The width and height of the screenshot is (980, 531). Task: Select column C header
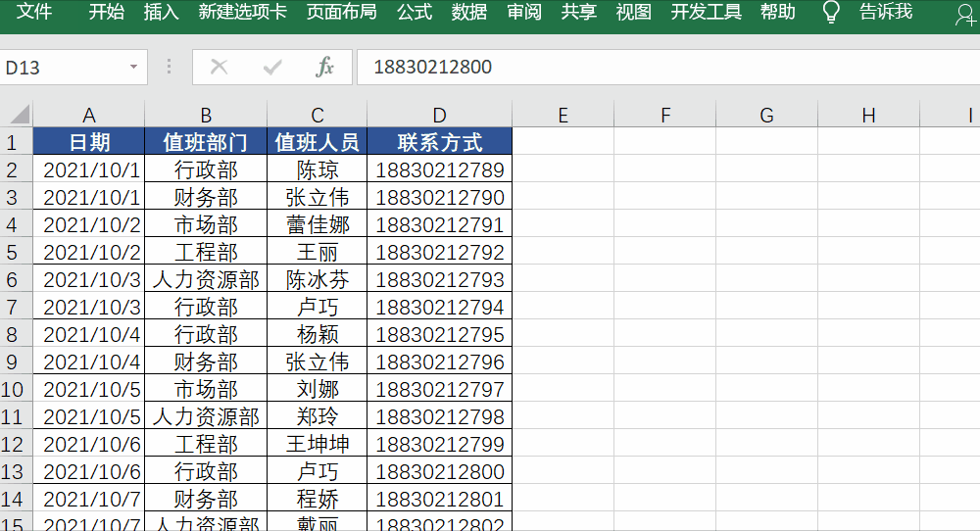(317, 115)
